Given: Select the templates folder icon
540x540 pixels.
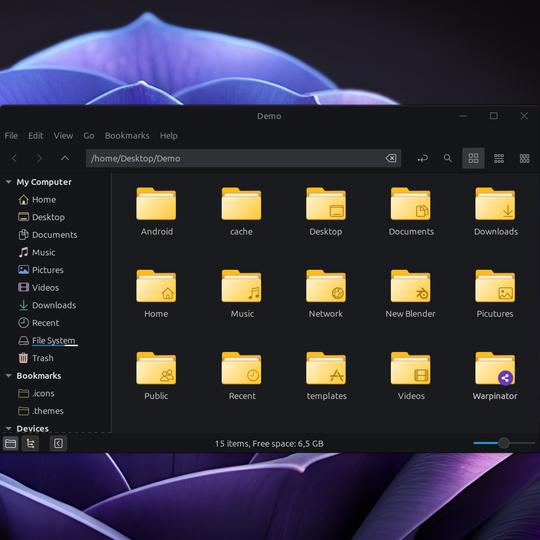Looking at the screenshot, I should pyautogui.click(x=326, y=368).
